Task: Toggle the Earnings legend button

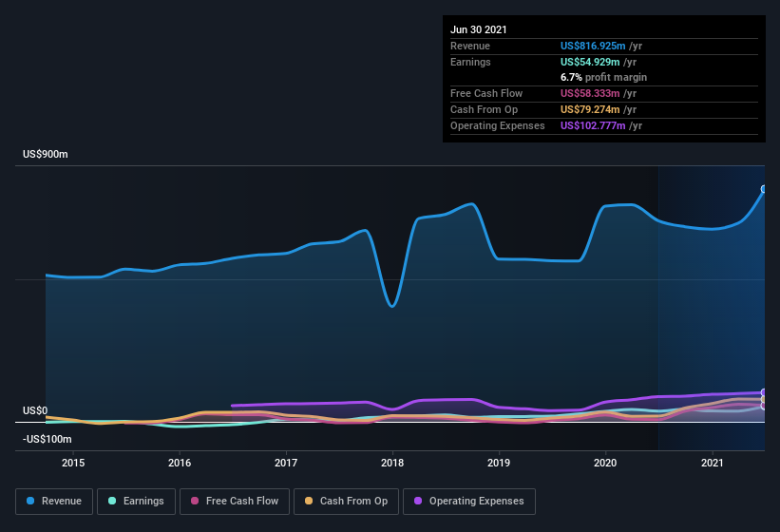Action: 136,502
